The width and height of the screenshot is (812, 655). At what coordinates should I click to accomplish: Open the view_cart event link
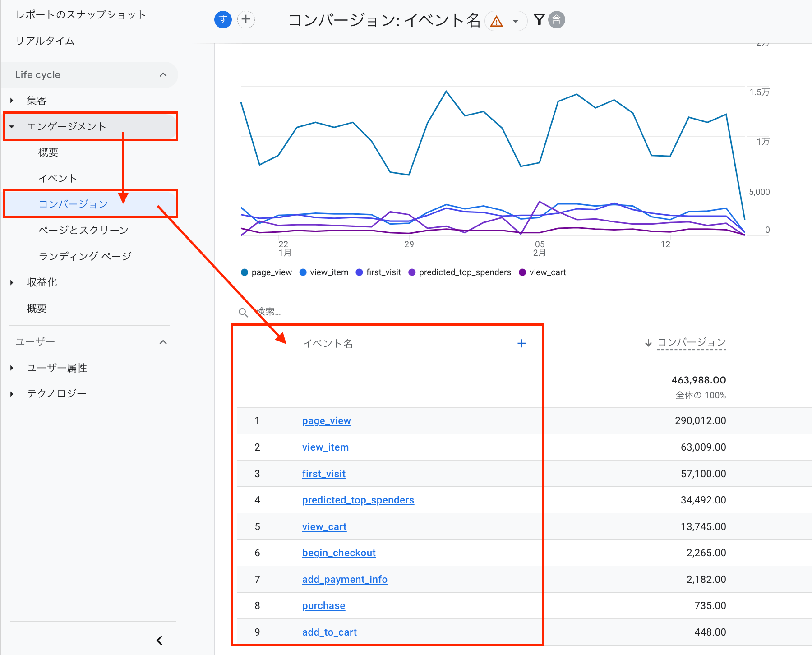click(x=324, y=527)
